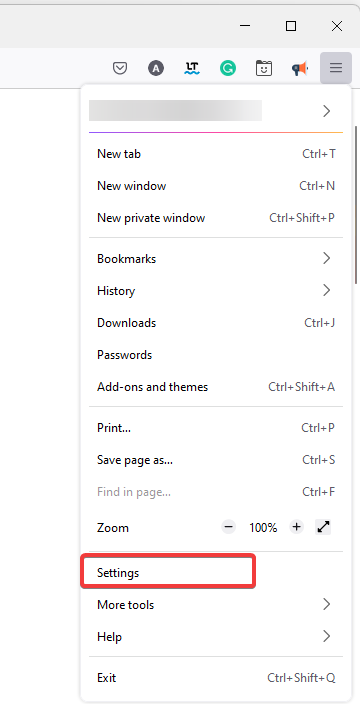The height and width of the screenshot is (704, 360).
Task: Reset zoom by clicking 100%
Action: click(x=263, y=528)
